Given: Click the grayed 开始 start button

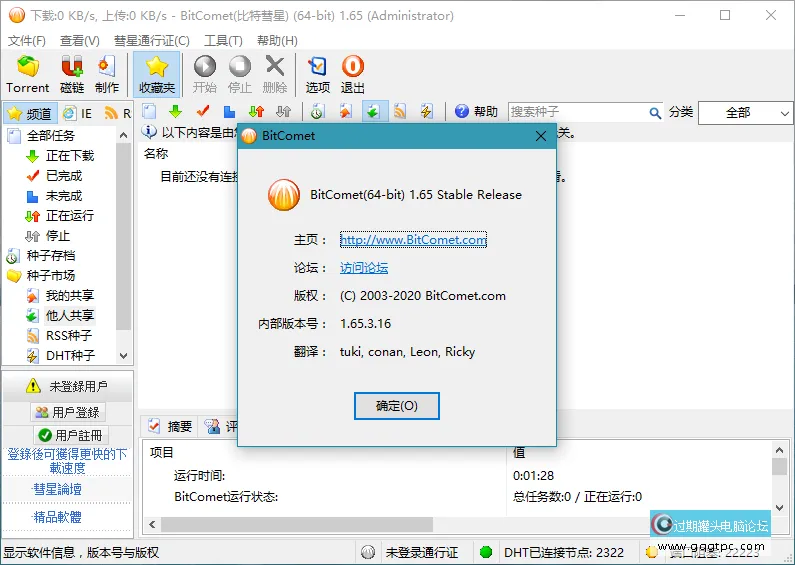Looking at the screenshot, I should tap(205, 75).
